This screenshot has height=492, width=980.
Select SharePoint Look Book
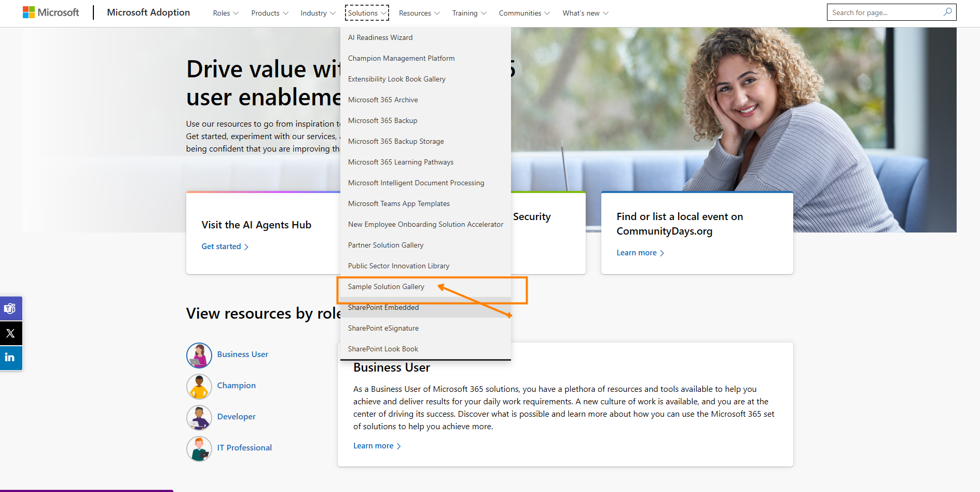(425, 349)
